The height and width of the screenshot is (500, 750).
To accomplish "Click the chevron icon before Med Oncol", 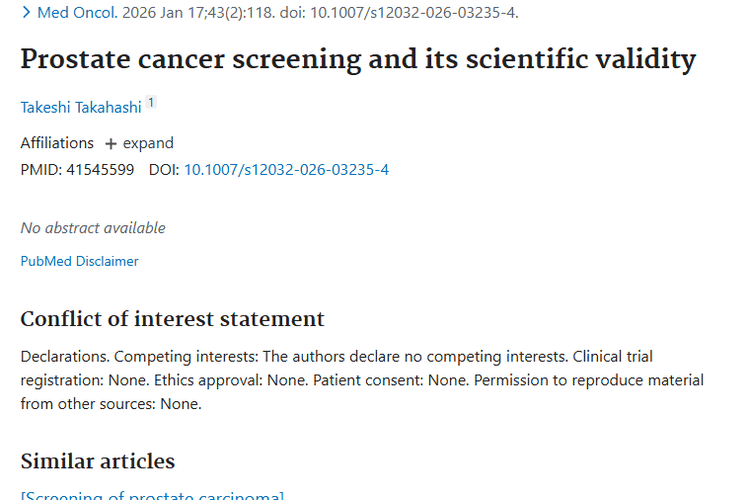I will (26, 13).
